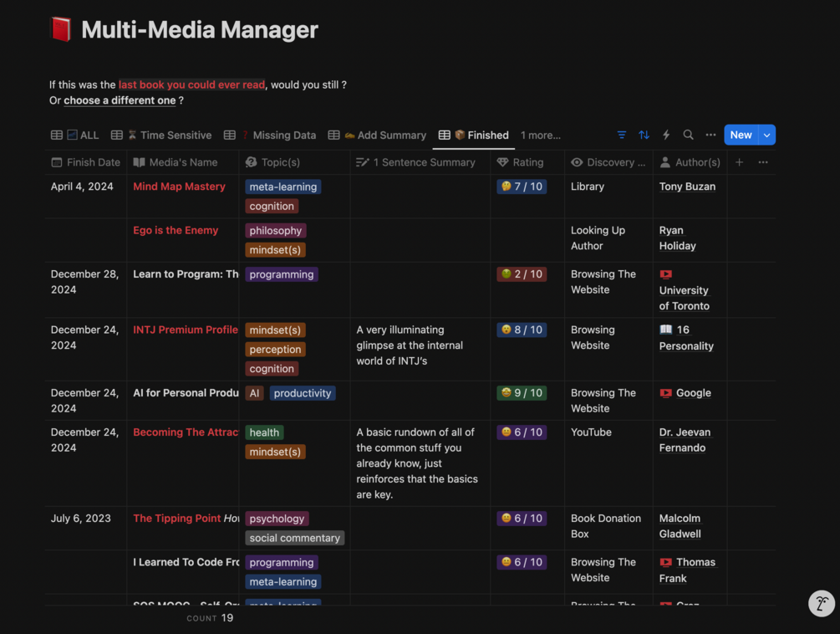This screenshot has width=840, height=634.
Task: Open the Ego is the Enemy entry
Action: tap(176, 231)
